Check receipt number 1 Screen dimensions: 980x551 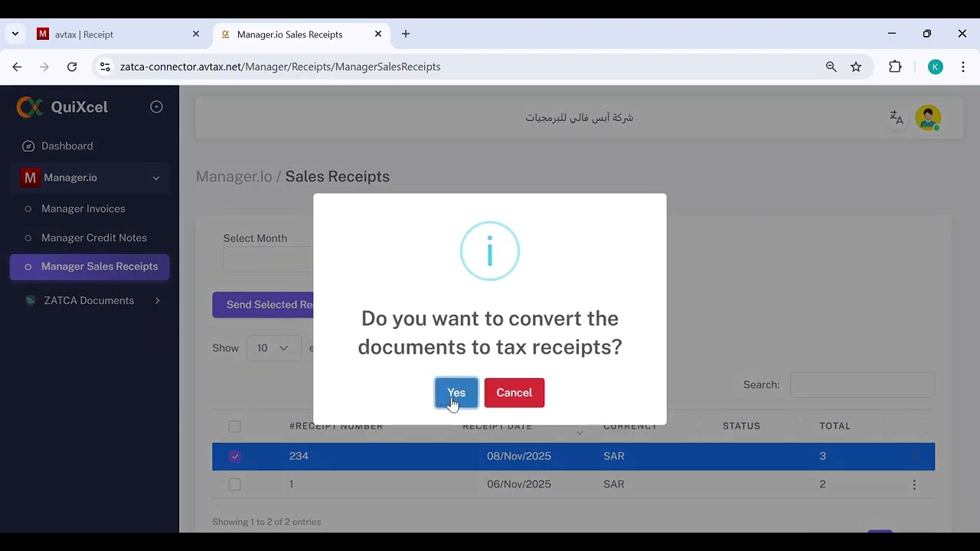pyautogui.click(x=234, y=484)
